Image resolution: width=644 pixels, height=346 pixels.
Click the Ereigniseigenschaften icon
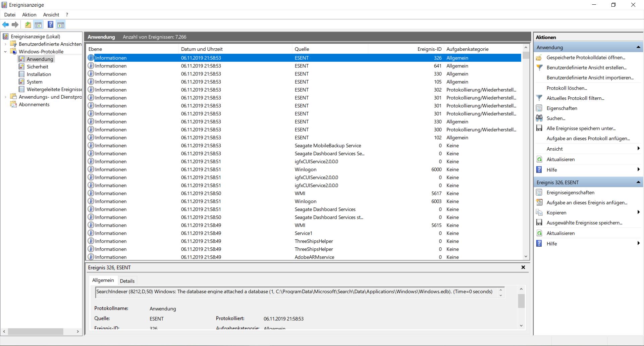539,192
